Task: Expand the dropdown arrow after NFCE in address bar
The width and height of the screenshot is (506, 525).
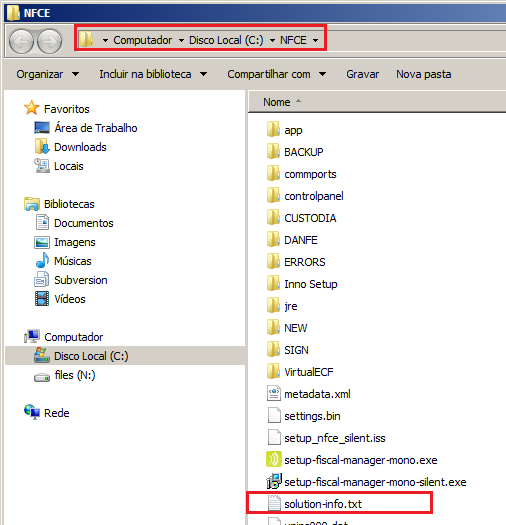Action: 315,41
